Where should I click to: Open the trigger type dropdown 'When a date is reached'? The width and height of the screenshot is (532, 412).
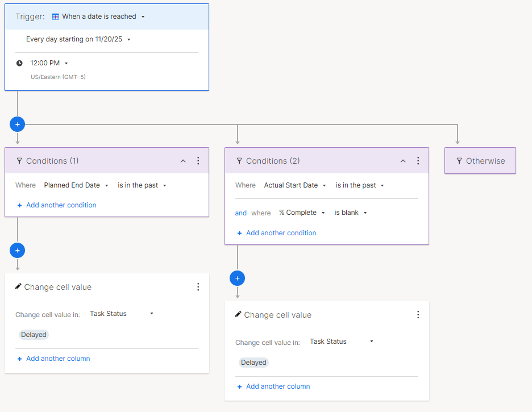click(99, 16)
